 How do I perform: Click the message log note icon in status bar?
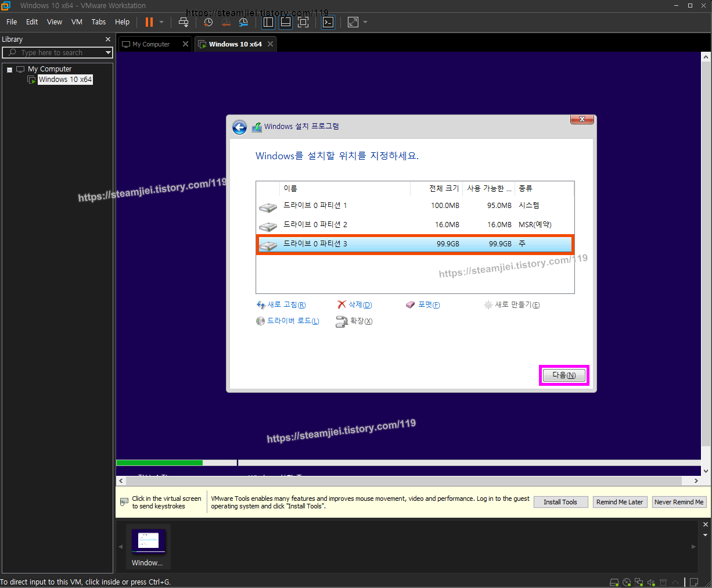point(694,582)
